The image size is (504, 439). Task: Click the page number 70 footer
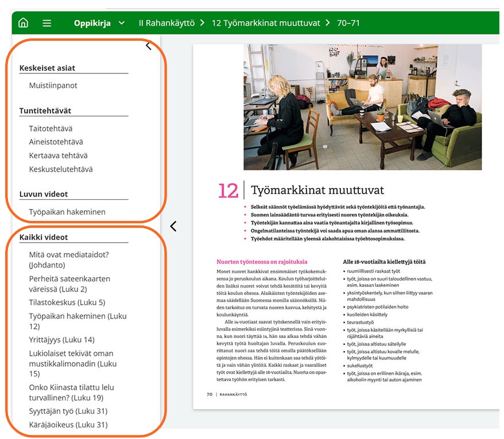pos(210,394)
